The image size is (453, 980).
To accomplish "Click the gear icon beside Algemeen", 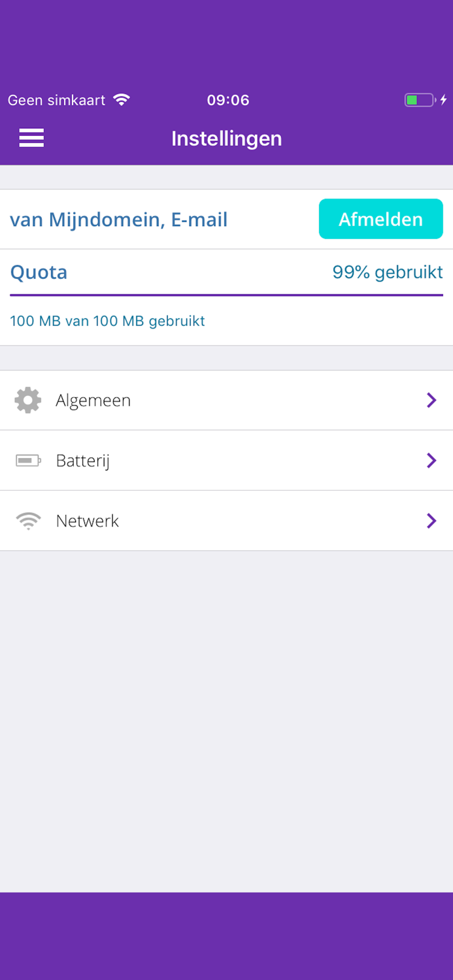I will [28, 400].
